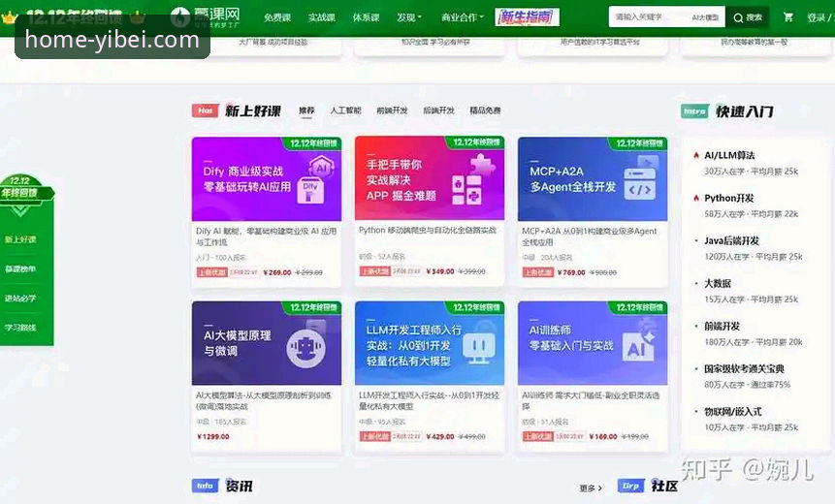This screenshot has height=504, width=835.
Task: Click the ¥769.00 price on MCP course
Action: click(x=571, y=272)
